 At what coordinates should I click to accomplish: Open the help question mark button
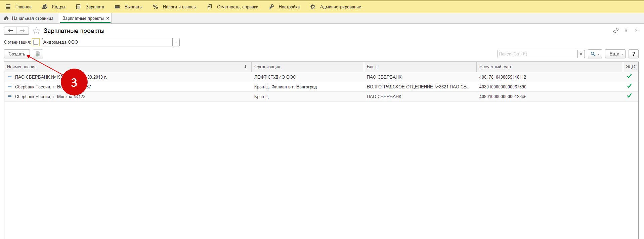coord(633,54)
